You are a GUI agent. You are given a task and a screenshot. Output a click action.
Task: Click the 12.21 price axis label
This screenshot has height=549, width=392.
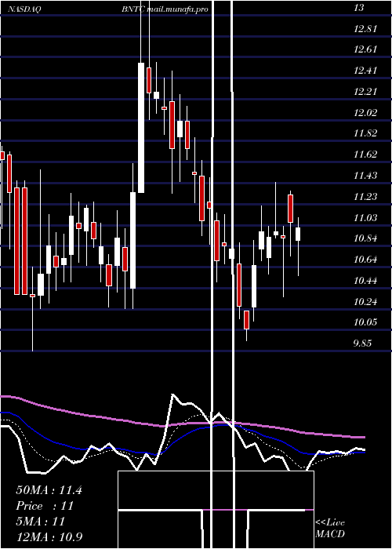pyautogui.click(x=365, y=92)
